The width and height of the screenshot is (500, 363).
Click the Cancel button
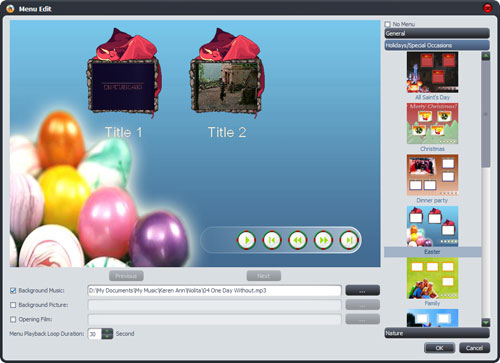coord(474,348)
